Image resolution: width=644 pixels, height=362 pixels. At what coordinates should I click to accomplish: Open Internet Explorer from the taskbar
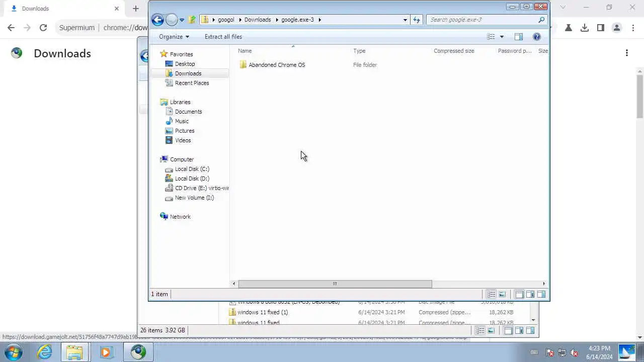pyautogui.click(x=44, y=352)
